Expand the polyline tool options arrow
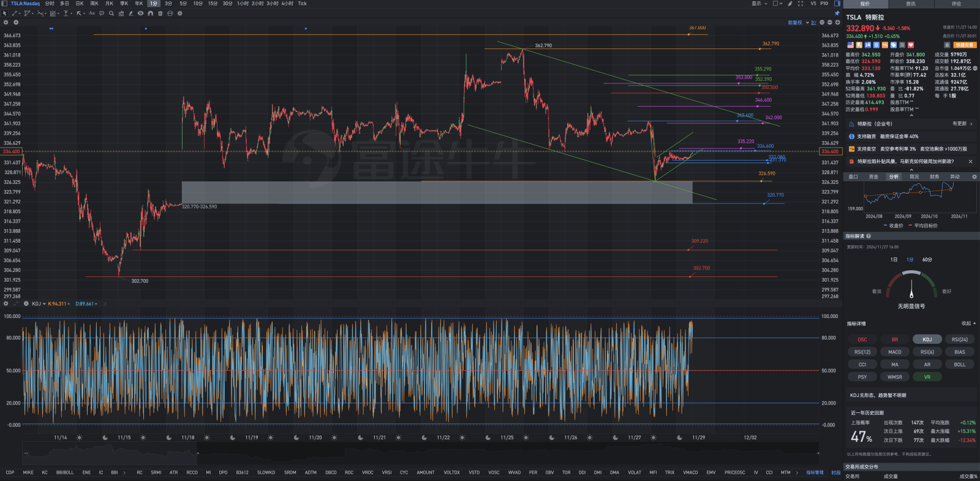Screen dimensions: 980x481 32,13
